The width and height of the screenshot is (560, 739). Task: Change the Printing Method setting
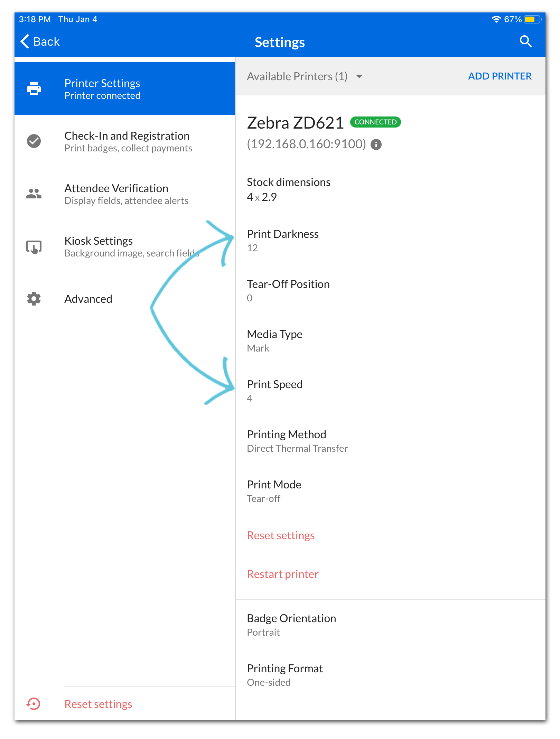(391, 441)
